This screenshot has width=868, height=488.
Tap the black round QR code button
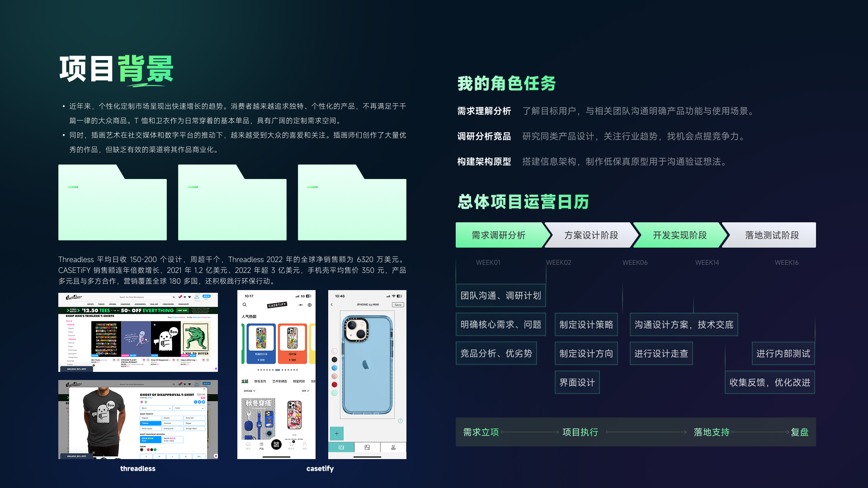[276, 445]
